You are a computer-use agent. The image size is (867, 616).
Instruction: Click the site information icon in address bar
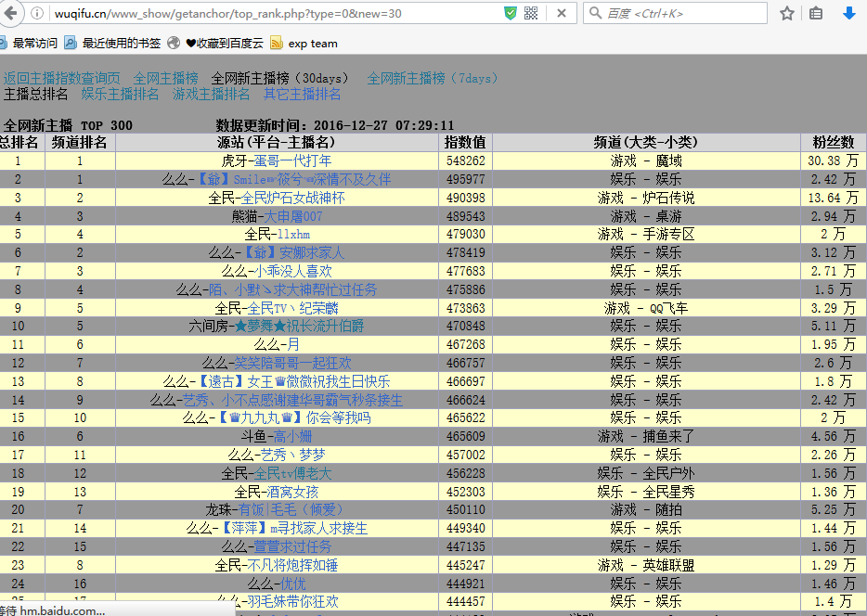point(36,14)
